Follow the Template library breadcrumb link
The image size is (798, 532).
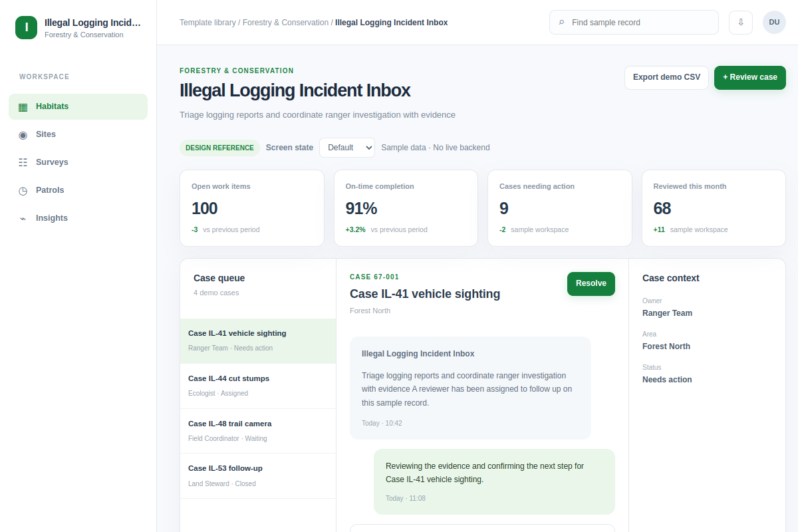[x=207, y=23]
